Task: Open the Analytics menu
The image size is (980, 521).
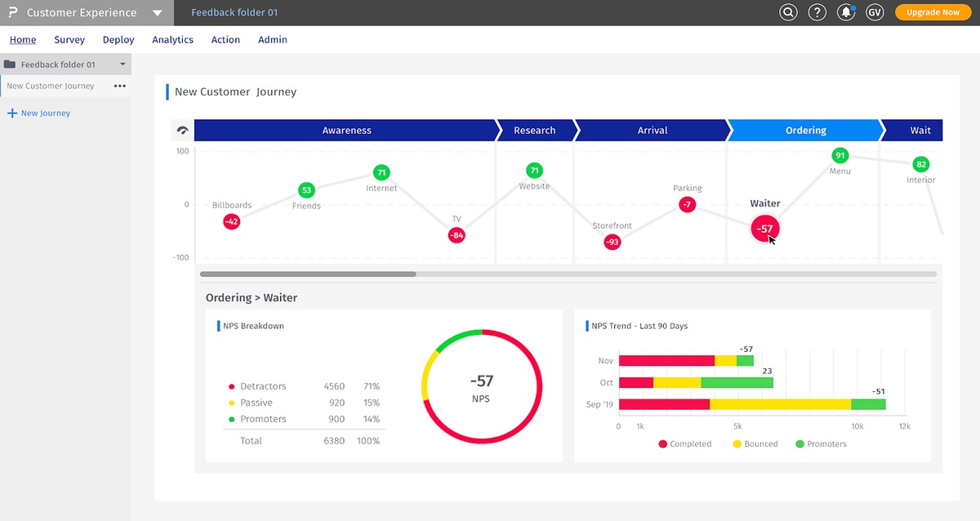Action: tap(172, 39)
